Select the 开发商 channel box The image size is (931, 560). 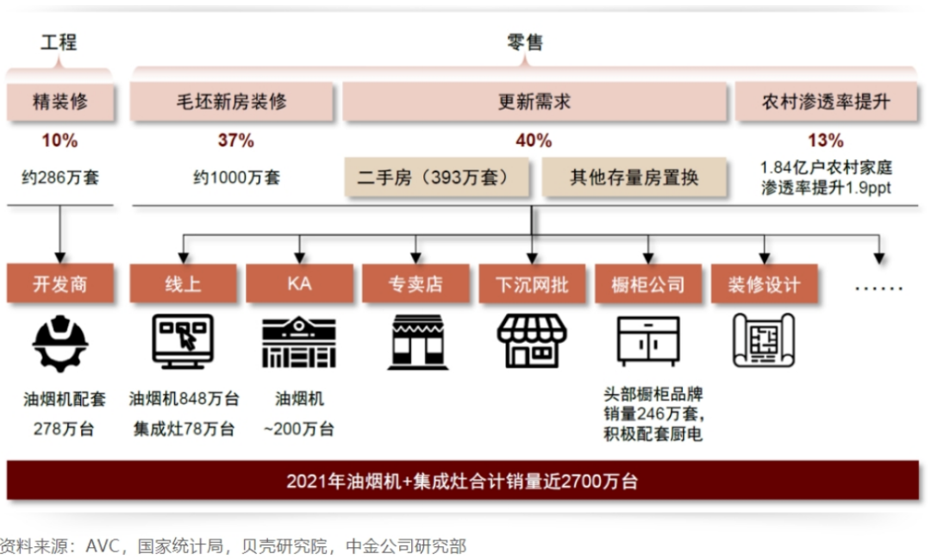59,284
